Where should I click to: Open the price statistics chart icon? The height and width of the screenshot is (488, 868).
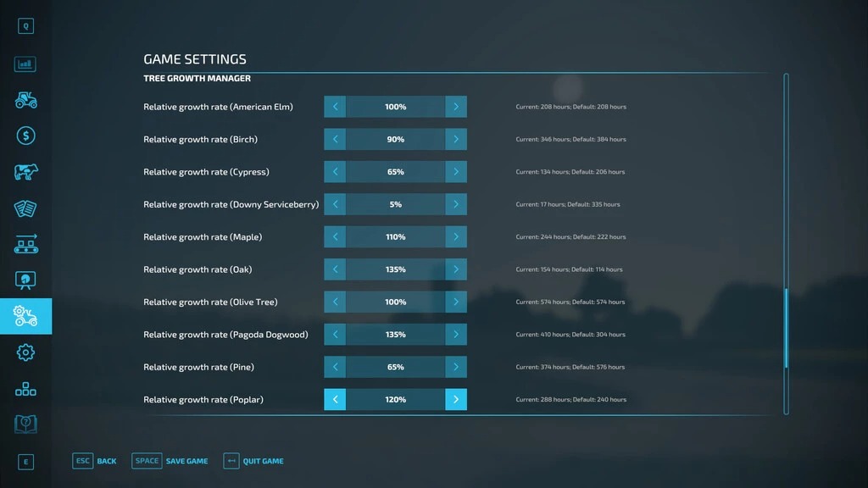click(x=25, y=64)
